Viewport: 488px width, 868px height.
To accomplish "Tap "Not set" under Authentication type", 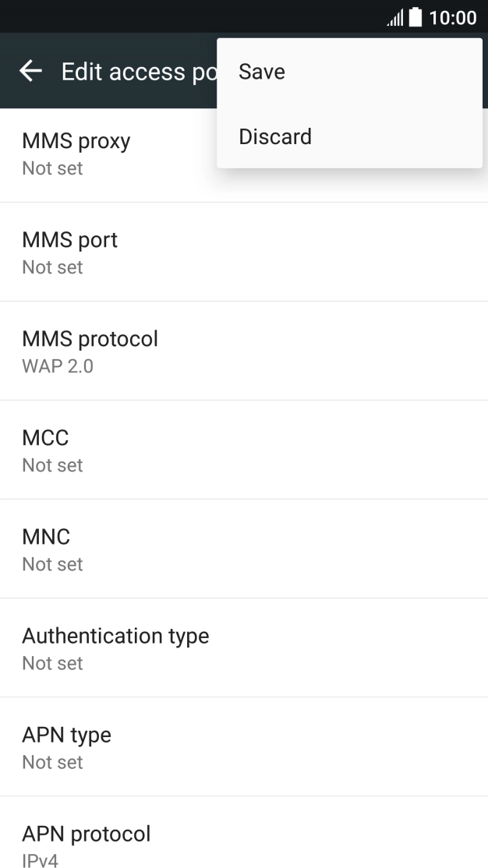I will [x=52, y=663].
